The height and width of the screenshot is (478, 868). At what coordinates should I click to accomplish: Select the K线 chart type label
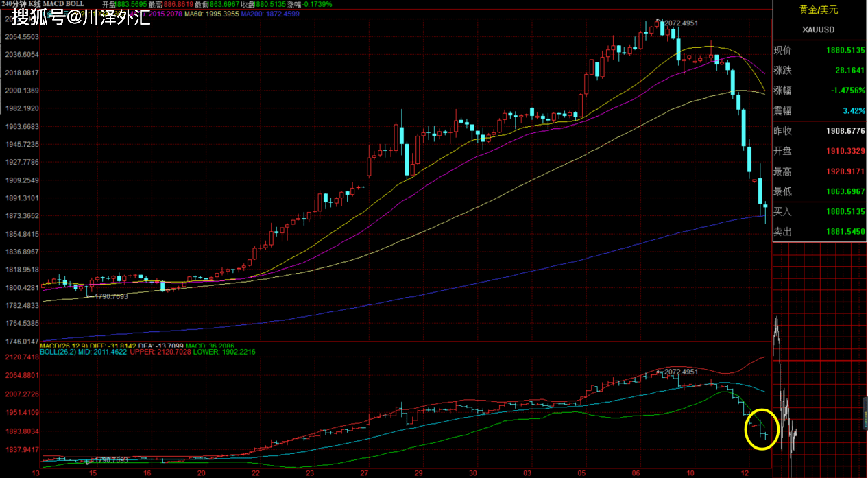34,4
